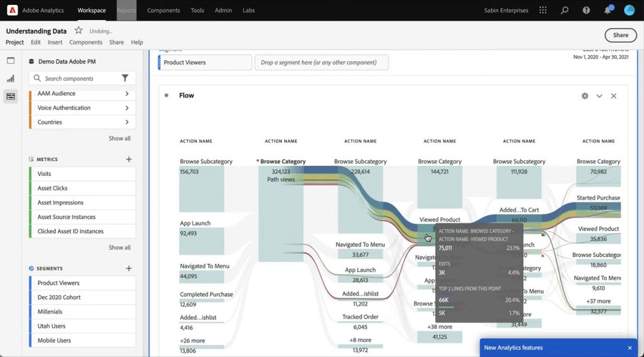Screen dimensions: 644x357
Task: Open Flow visualization settings gear
Action: click(x=585, y=96)
